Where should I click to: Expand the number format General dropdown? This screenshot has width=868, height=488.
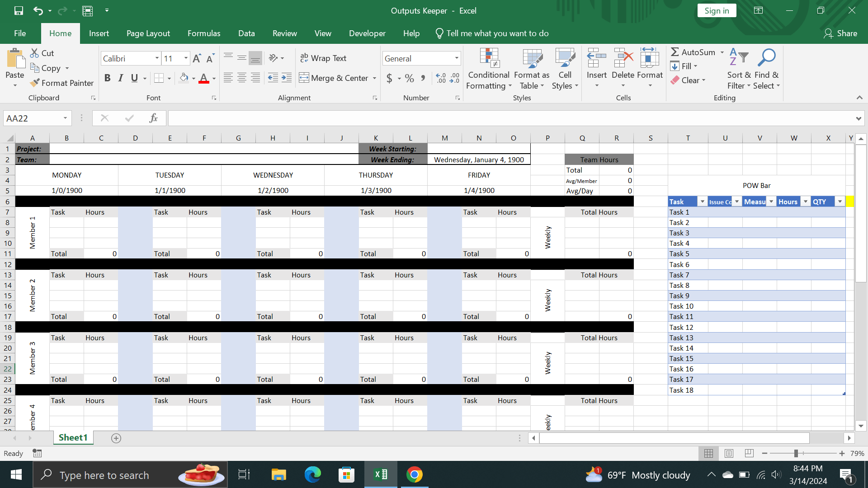(457, 58)
